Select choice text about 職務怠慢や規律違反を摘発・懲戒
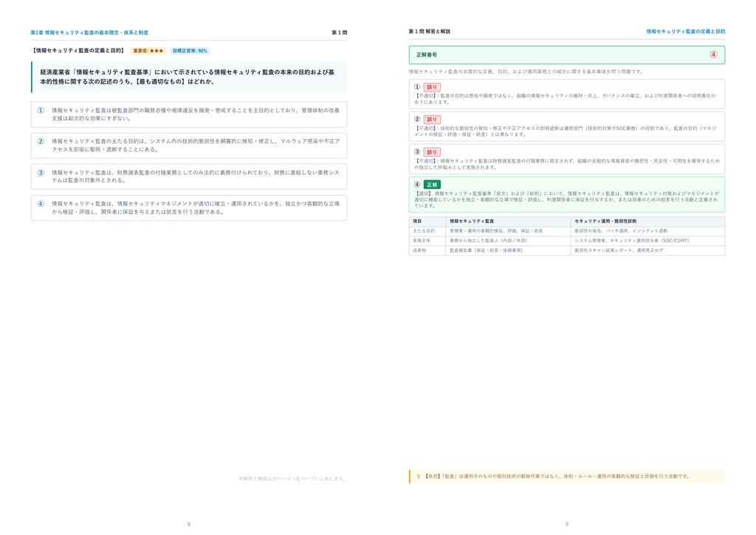Screen dimensions: 756x535 coord(195,115)
